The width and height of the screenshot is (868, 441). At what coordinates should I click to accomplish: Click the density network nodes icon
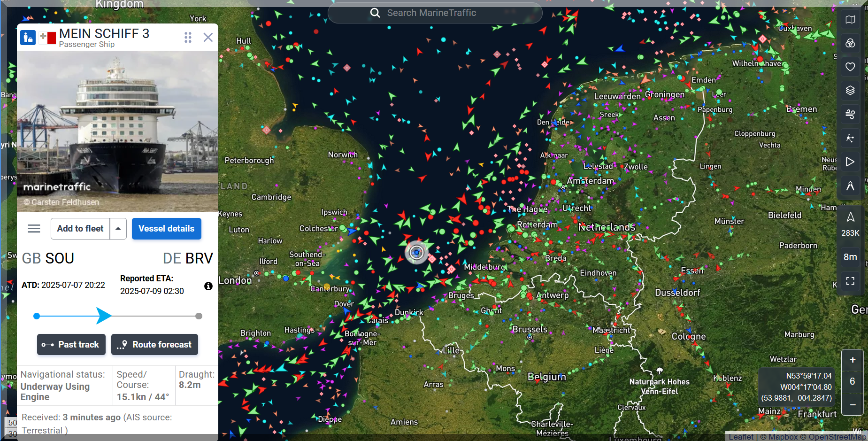click(850, 138)
